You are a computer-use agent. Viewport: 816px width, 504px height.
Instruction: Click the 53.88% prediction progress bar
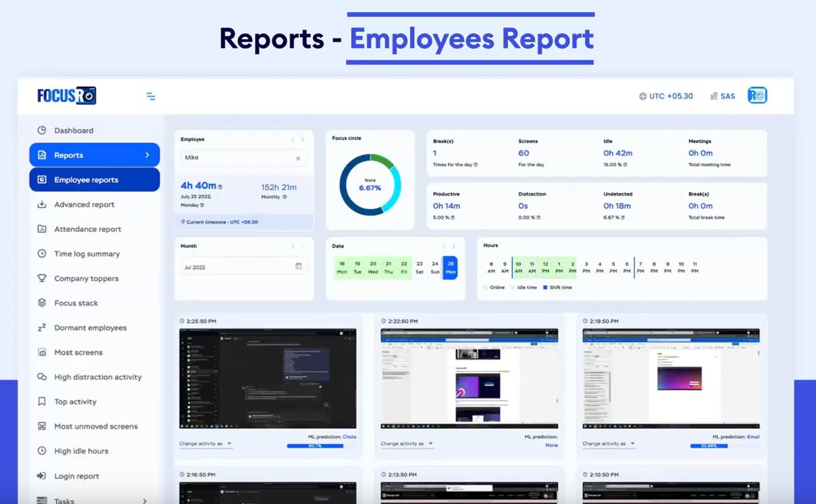tap(708, 446)
